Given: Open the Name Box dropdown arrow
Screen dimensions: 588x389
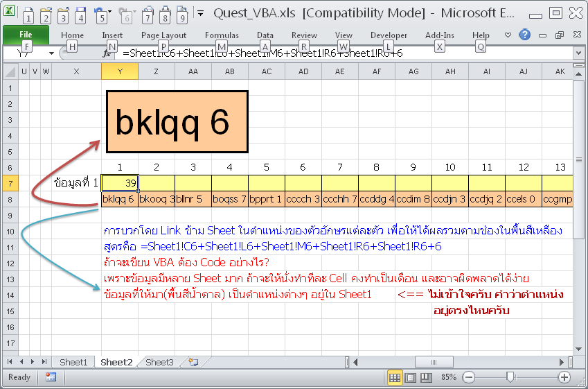Looking at the screenshot, I should 52,53.
